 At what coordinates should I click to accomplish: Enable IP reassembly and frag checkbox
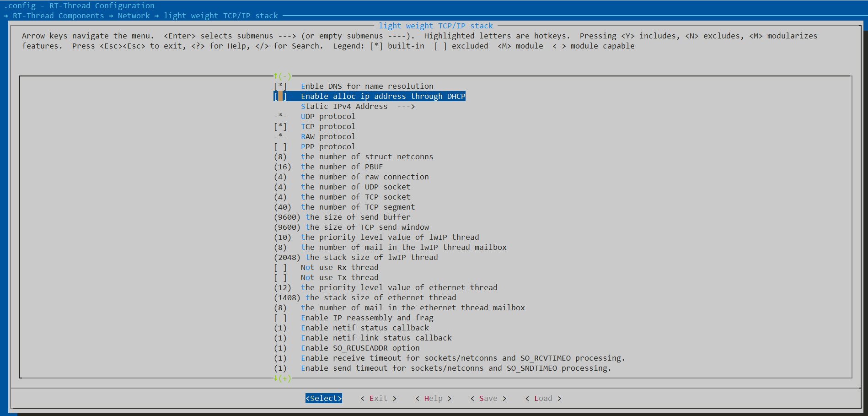click(280, 318)
